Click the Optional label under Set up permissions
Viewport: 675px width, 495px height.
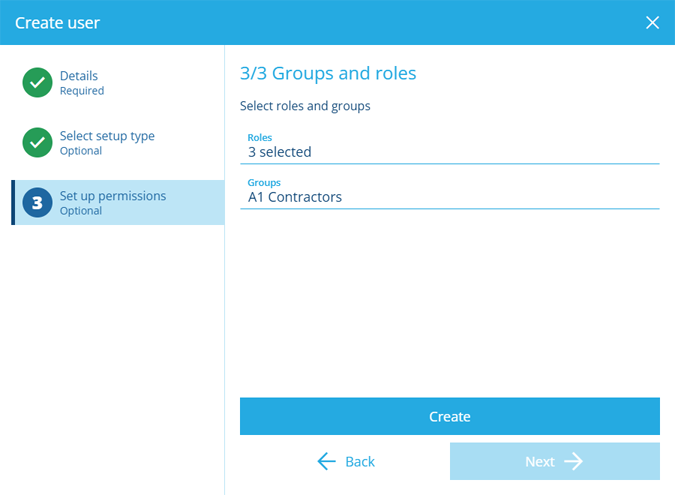(x=81, y=211)
